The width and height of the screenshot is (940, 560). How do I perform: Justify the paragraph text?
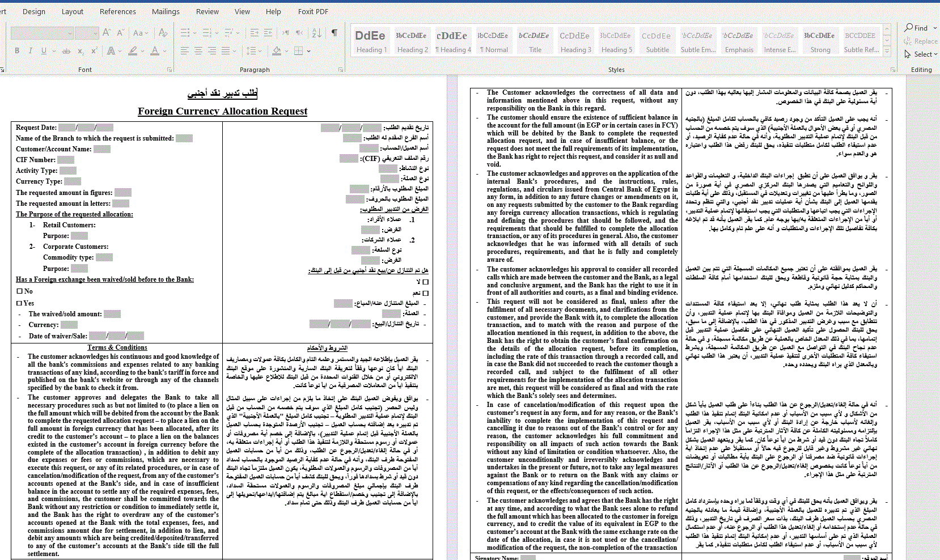(x=226, y=51)
